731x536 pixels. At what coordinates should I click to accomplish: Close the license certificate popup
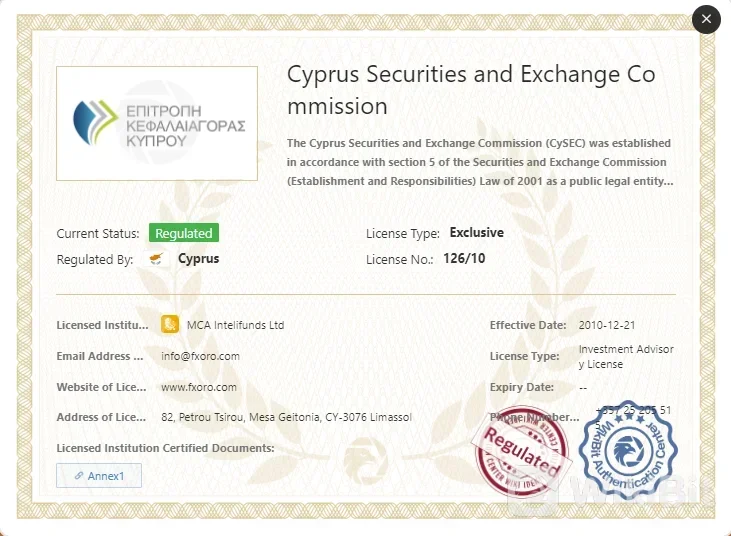coord(706,19)
